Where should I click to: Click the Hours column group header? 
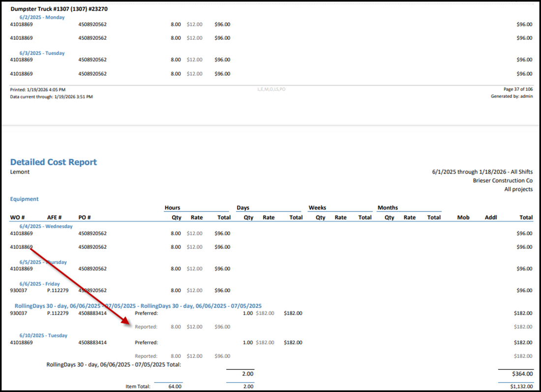coord(172,208)
